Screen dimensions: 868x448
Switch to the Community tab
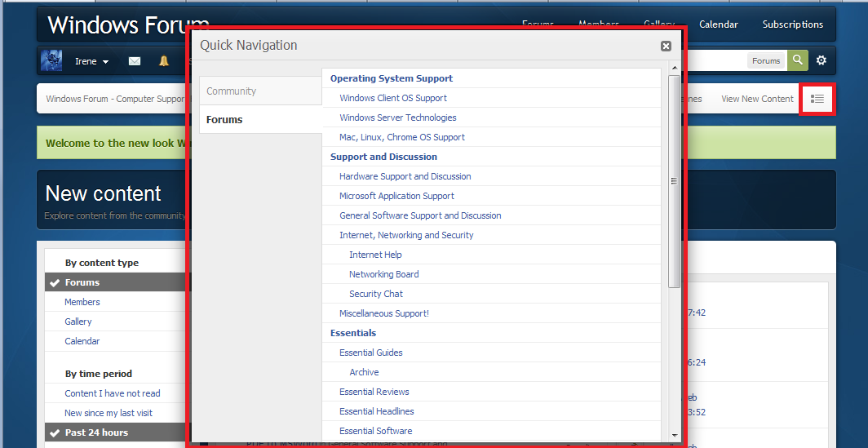(x=261, y=91)
